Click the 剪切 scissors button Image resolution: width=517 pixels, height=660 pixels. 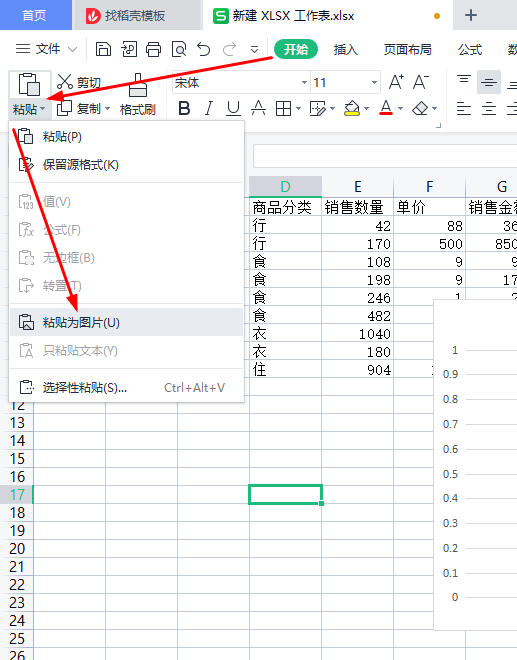(x=79, y=82)
